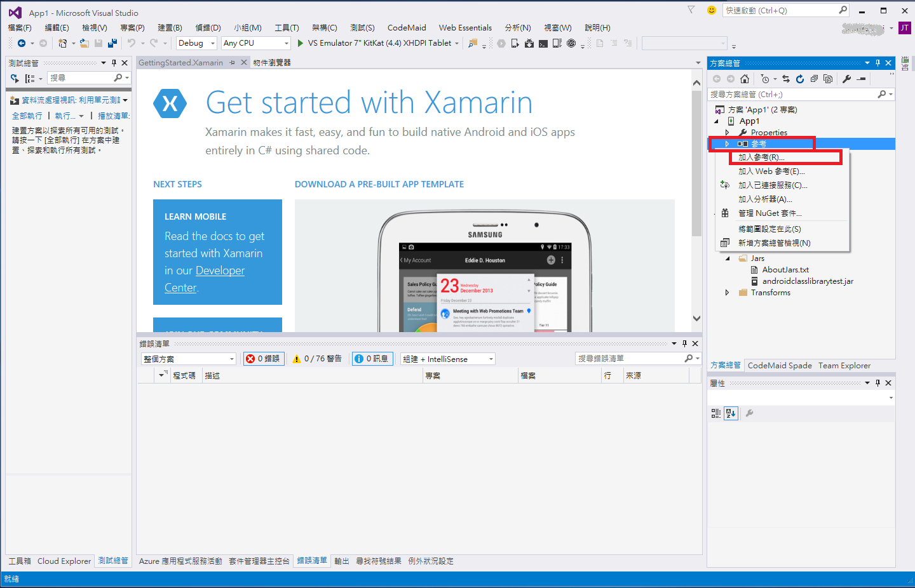
Task: Open Android SDK Manager toolbar icon
Action: [529, 43]
